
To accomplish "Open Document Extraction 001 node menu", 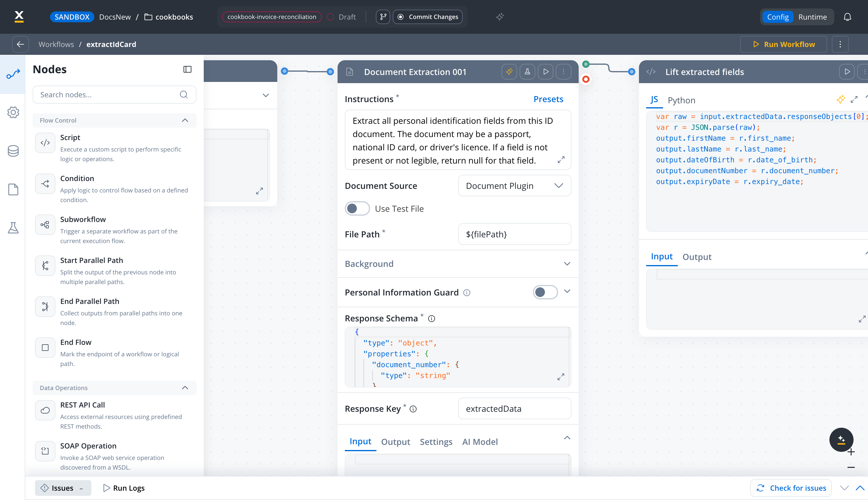I will [564, 72].
